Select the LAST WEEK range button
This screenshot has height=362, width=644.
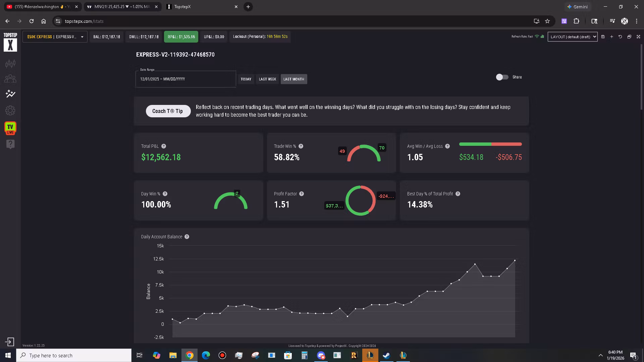pyautogui.click(x=267, y=79)
